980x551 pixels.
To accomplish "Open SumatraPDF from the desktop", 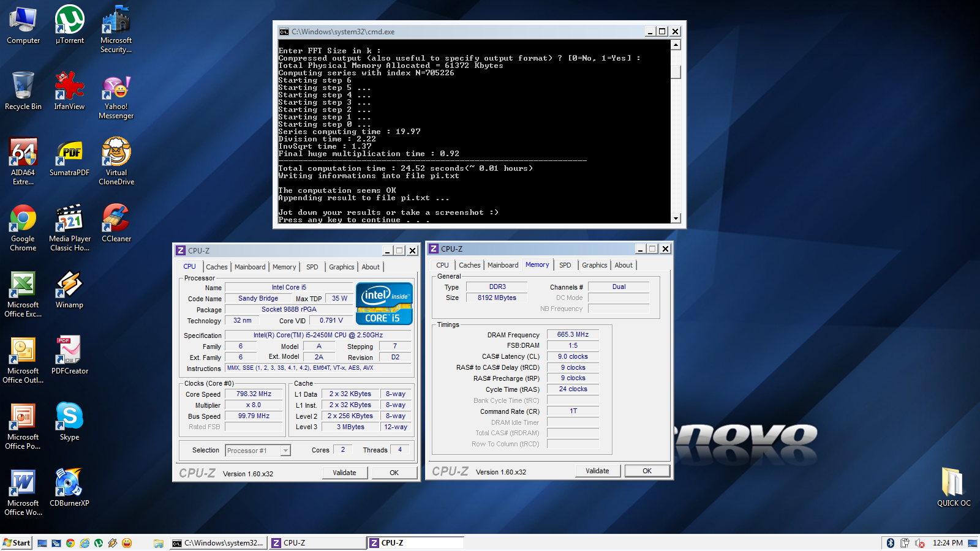I will click(70, 158).
